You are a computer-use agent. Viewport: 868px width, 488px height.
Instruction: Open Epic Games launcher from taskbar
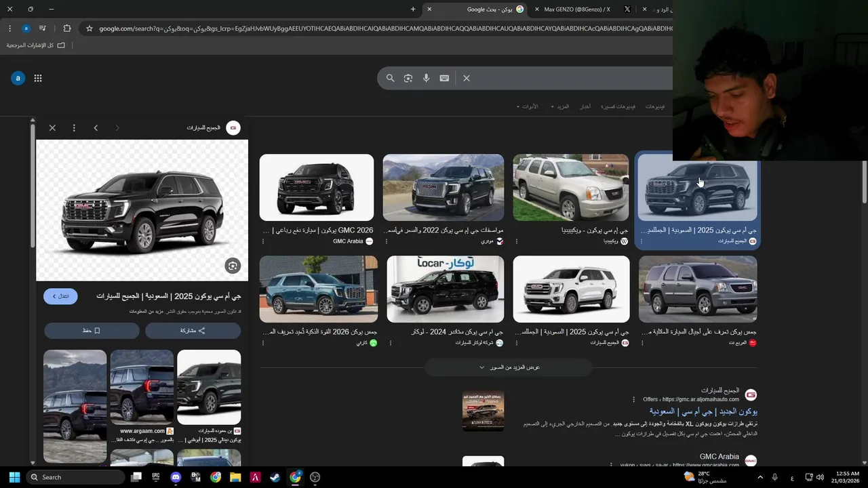(x=156, y=477)
